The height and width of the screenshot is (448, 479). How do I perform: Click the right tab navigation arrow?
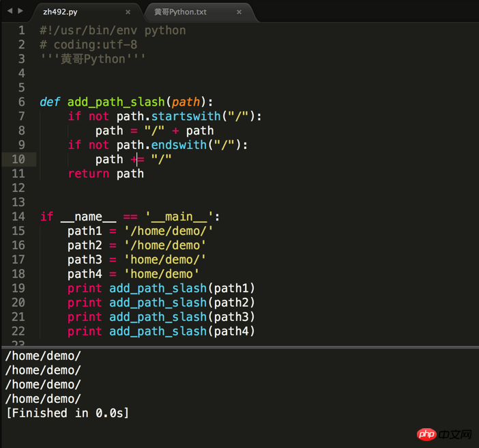20,12
